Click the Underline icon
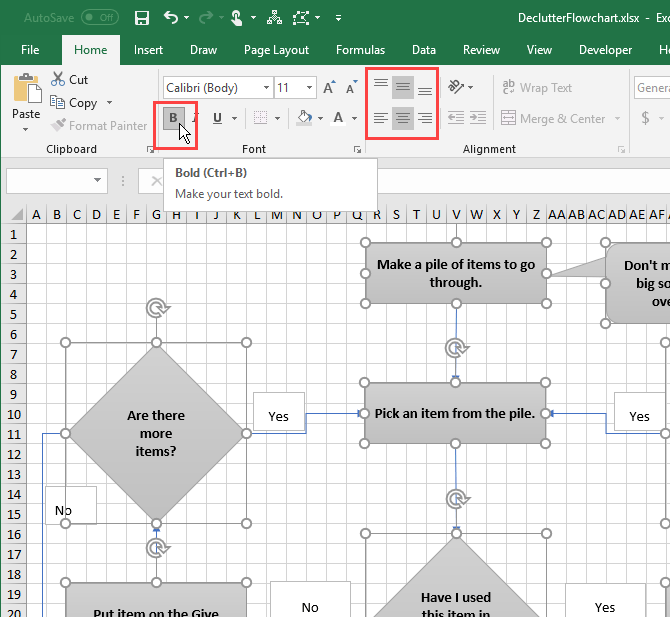This screenshot has height=617, width=670. pos(217,118)
